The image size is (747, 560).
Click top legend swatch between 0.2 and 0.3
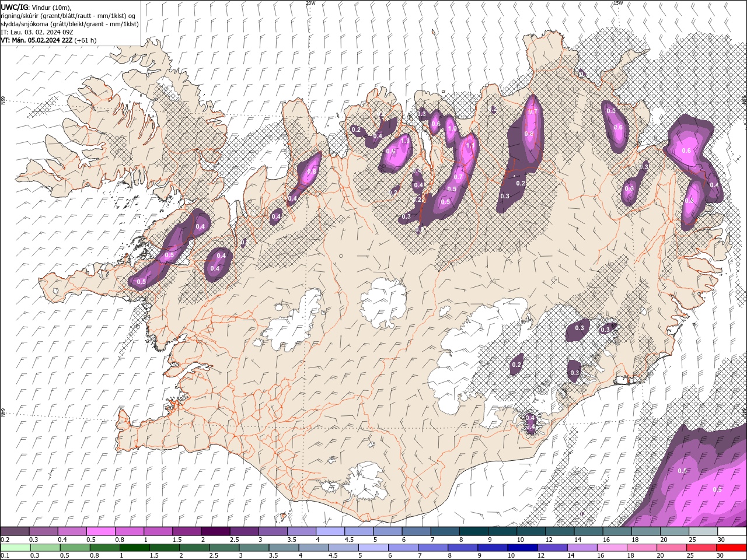point(15,531)
